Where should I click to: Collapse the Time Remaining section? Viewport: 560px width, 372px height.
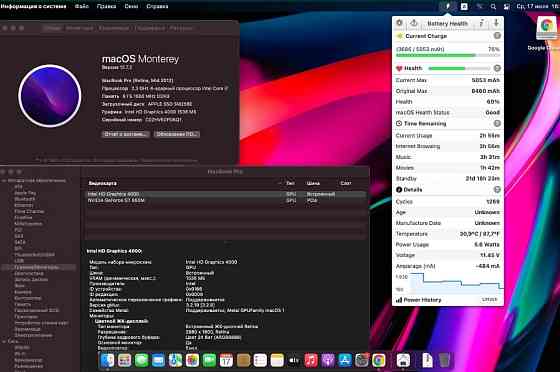[x=497, y=124]
